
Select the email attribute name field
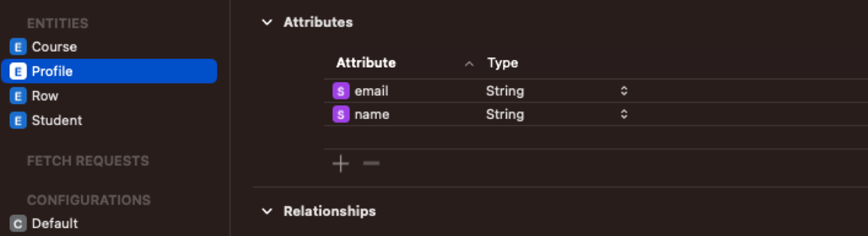point(371,91)
